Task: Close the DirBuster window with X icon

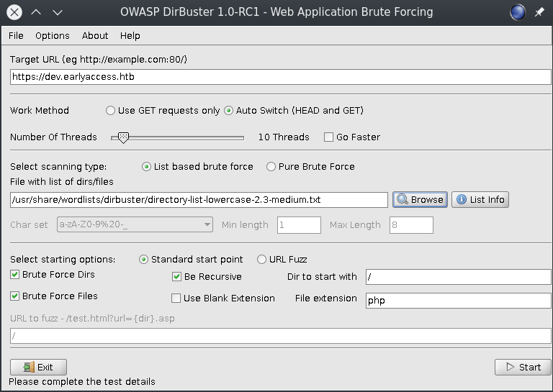Action: 14,12
